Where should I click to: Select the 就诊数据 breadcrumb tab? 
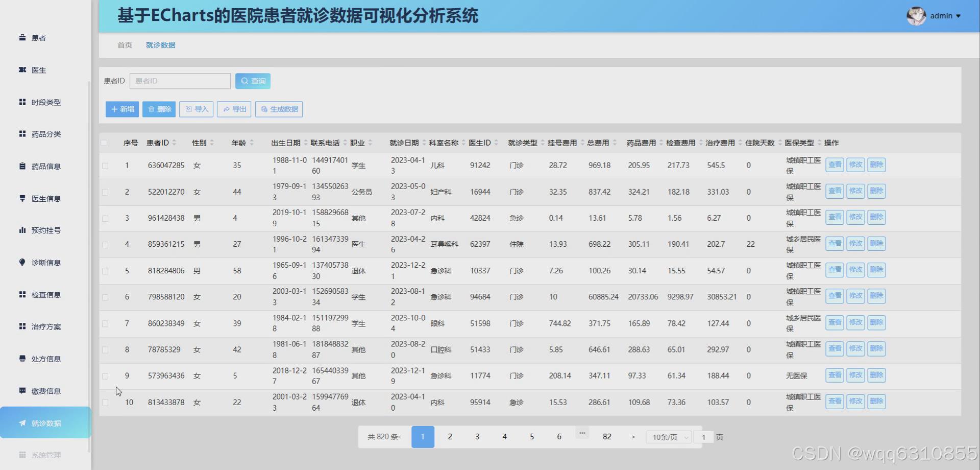[160, 45]
